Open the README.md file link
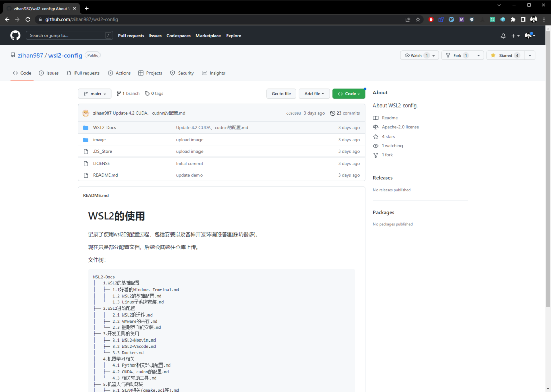 [x=106, y=175]
